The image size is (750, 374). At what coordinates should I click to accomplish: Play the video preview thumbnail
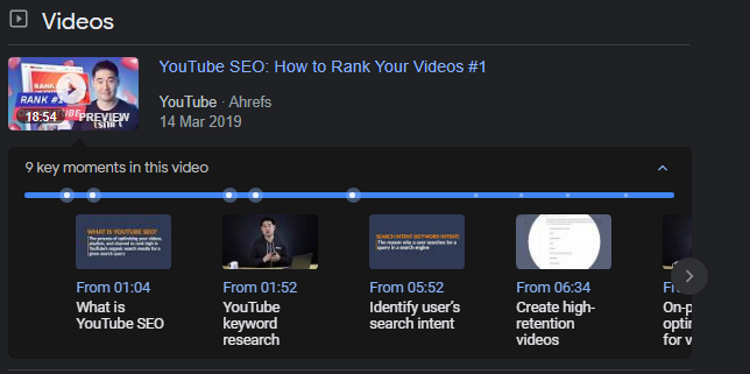point(74,93)
